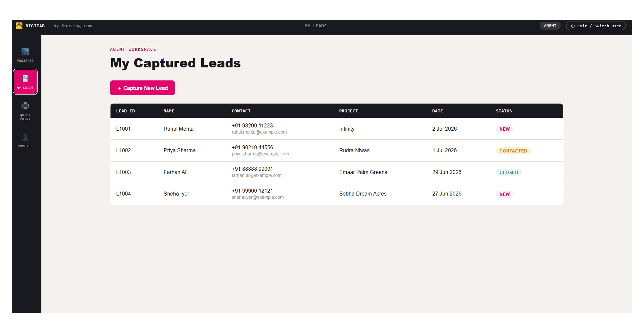Click the Sobha Dream Acres project cell
This screenshot has height=333, width=644.
[x=363, y=194]
